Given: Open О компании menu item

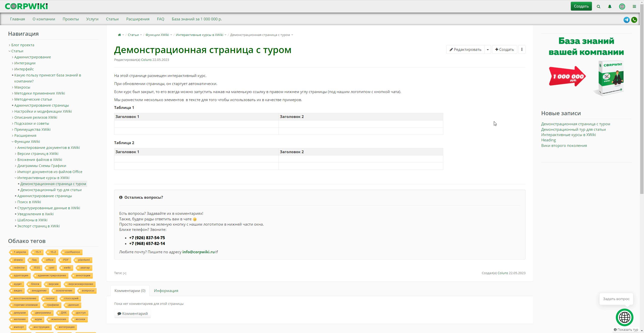Looking at the screenshot, I should pyautogui.click(x=44, y=19).
